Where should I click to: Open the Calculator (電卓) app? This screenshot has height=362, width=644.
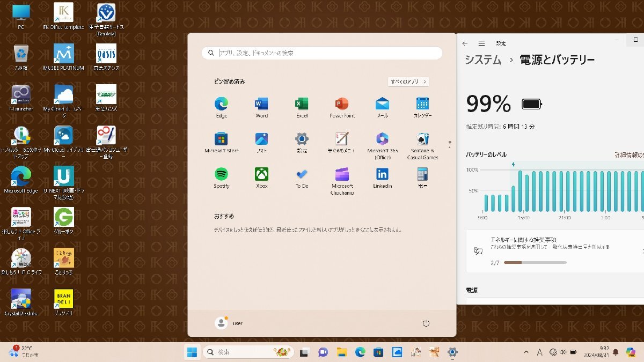pos(422,178)
